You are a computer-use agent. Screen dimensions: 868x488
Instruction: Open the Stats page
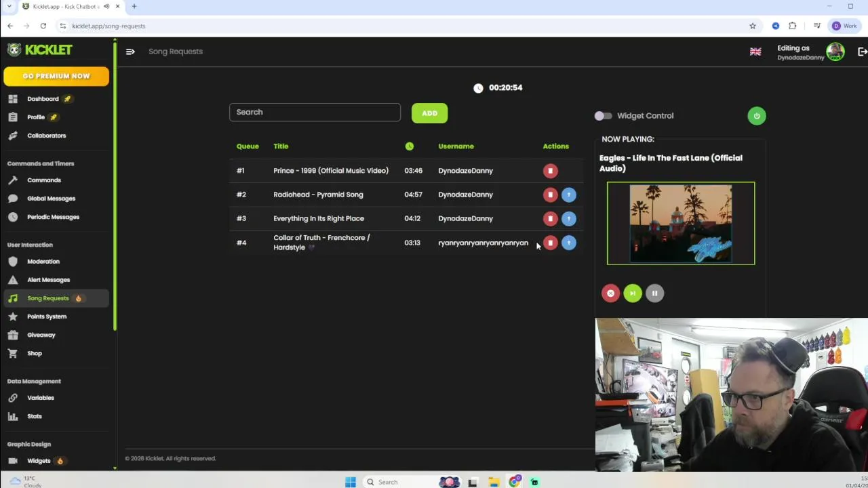34,416
